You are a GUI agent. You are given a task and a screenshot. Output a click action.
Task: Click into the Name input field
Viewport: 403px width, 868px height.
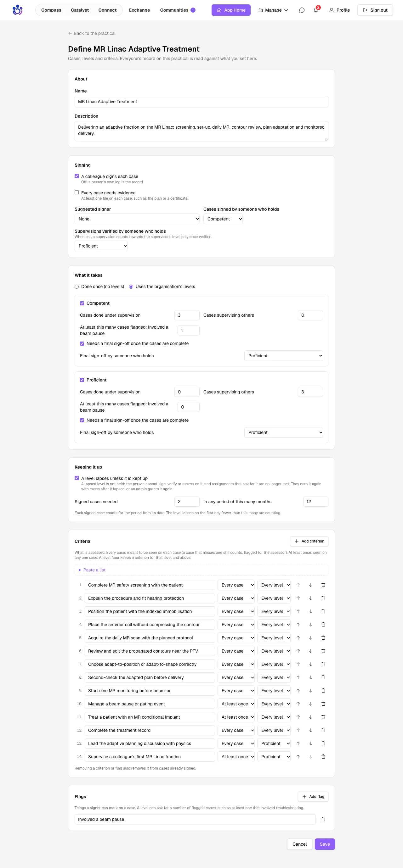click(x=201, y=102)
